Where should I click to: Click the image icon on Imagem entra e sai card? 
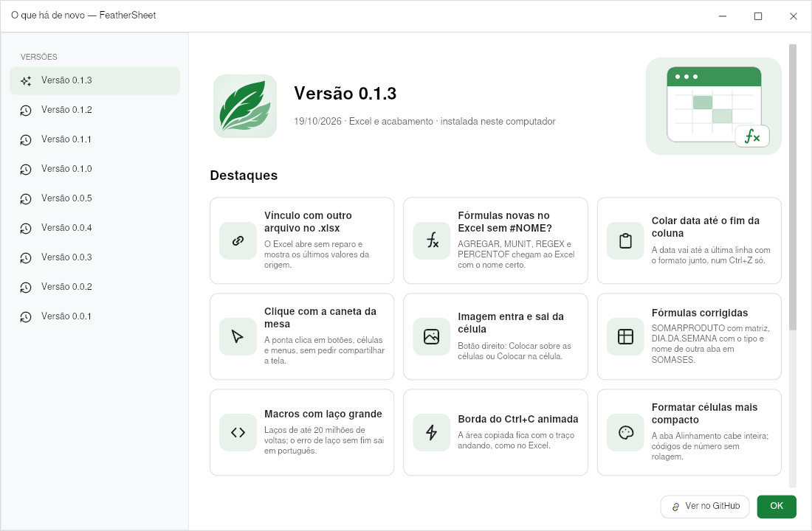click(x=432, y=336)
